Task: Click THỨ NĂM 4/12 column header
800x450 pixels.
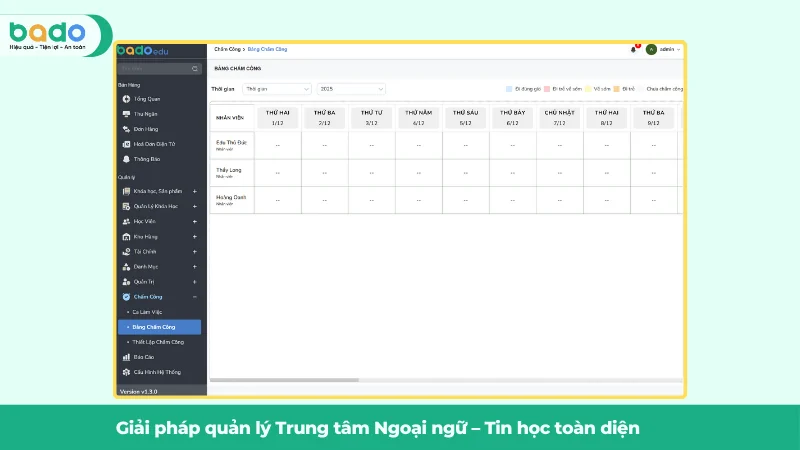Action: pos(418,118)
